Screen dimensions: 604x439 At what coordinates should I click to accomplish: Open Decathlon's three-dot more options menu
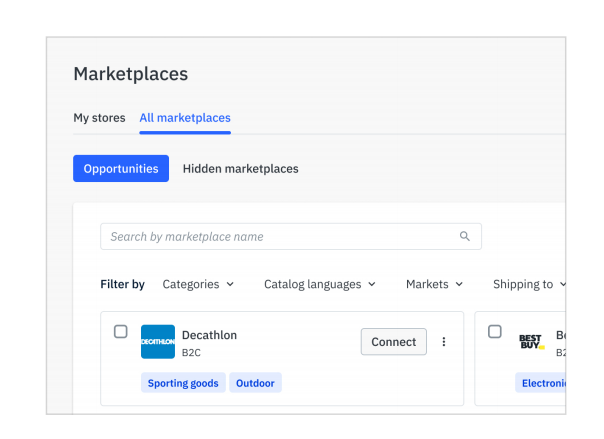point(444,342)
